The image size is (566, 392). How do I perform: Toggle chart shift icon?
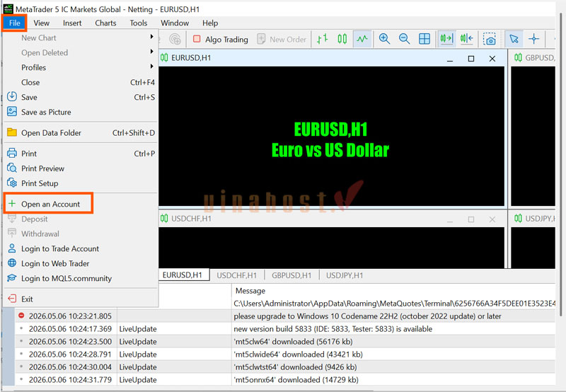click(467, 39)
